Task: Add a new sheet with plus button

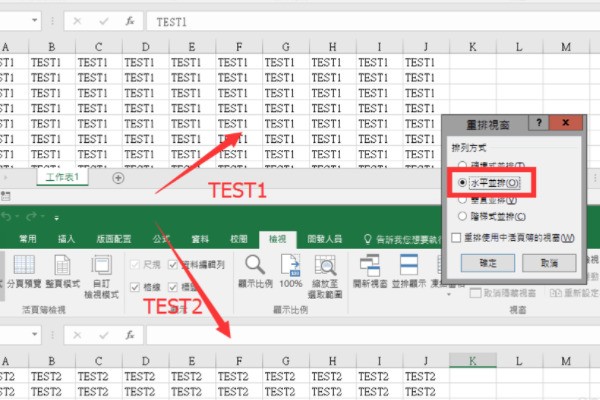Action: click(118, 178)
